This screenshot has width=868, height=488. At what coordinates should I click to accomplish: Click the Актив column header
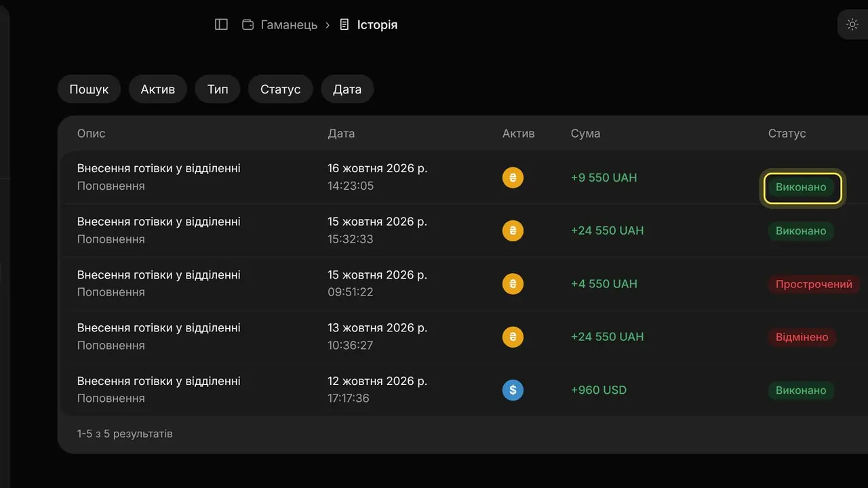tap(519, 134)
